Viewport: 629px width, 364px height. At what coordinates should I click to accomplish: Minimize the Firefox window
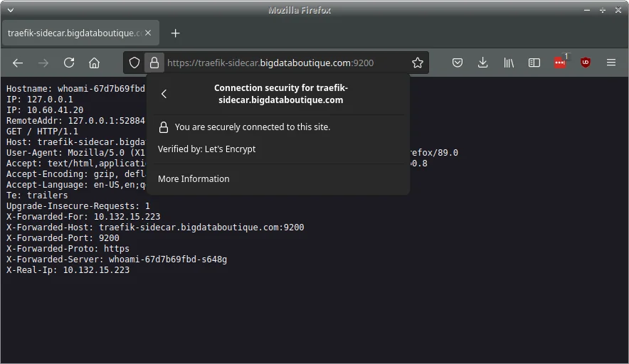click(x=587, y=10)
